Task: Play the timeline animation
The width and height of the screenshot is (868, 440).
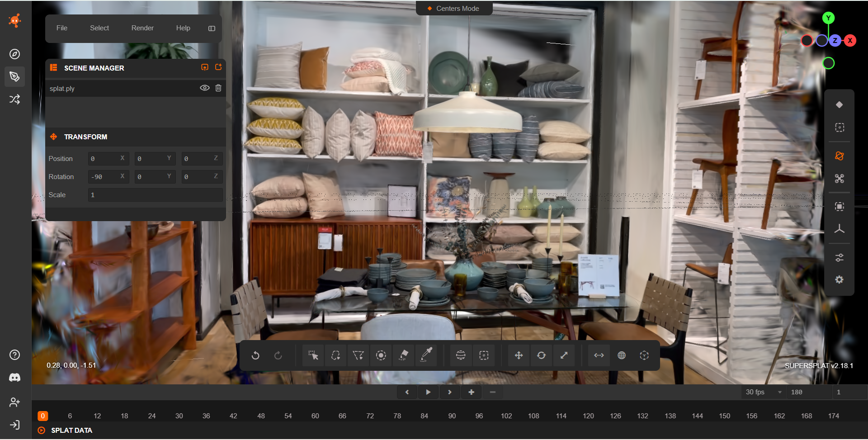Action: click(x=428, y=393)
